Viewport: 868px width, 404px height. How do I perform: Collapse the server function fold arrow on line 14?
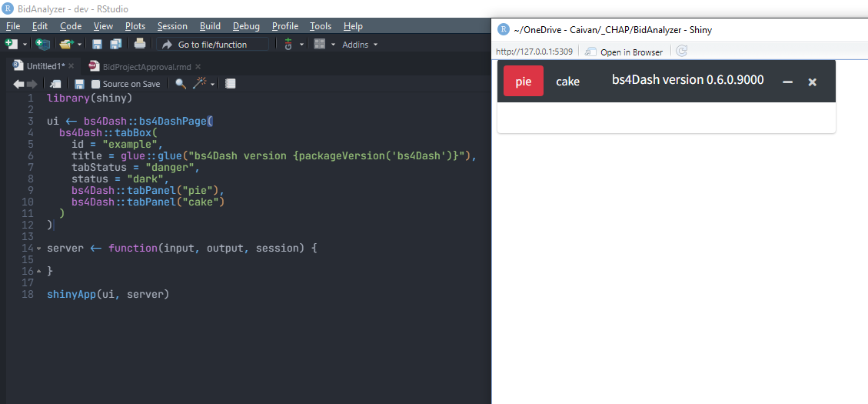38,249
